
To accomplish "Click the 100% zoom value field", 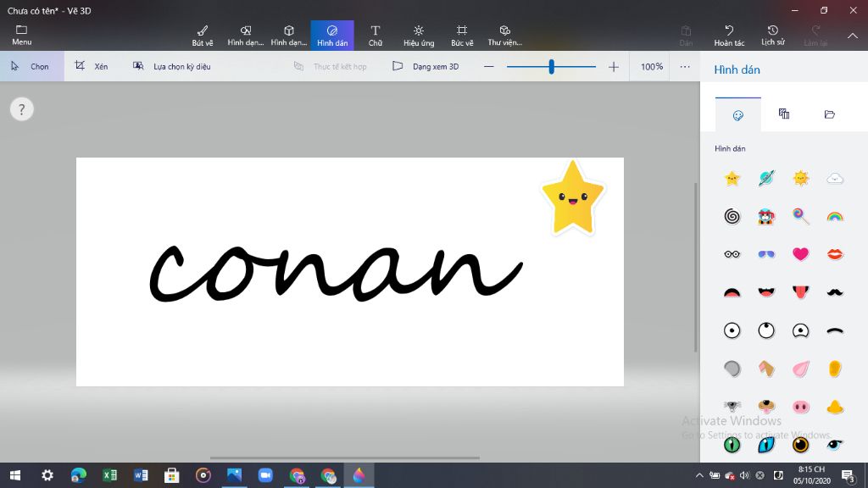I will click(x=652, y=66).
